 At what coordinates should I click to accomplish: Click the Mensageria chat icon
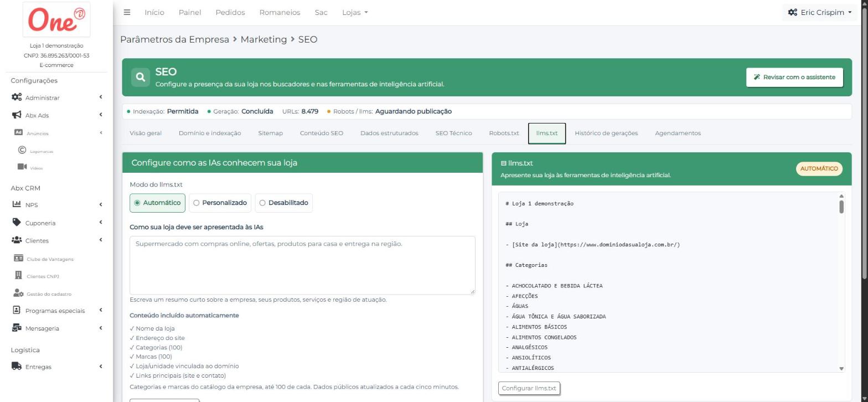[x=17, y=328]
